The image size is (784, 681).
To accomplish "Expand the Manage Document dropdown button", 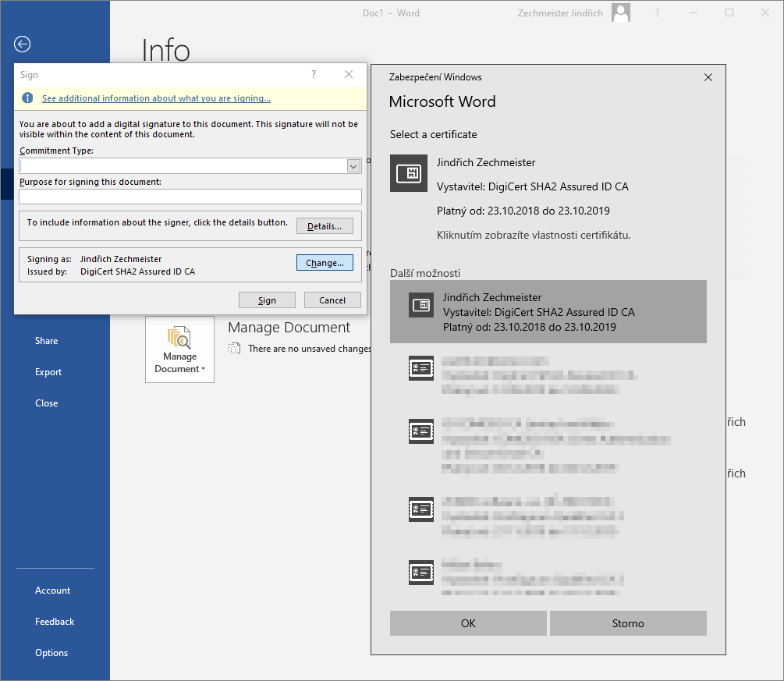I will coord(179,349).
